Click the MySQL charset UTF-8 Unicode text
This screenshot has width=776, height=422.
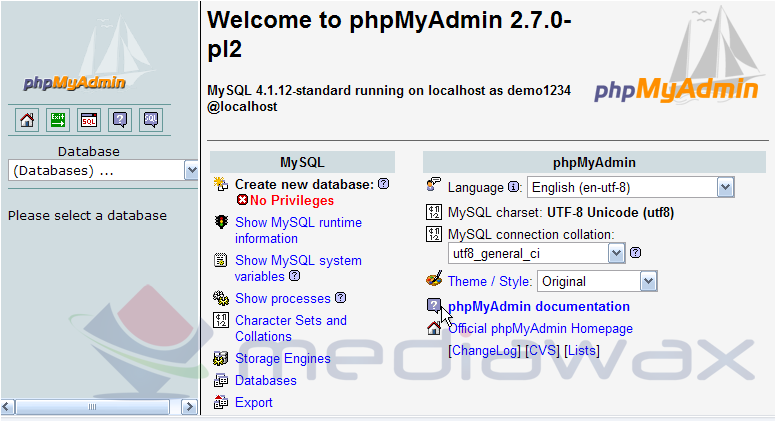(611, 213)
